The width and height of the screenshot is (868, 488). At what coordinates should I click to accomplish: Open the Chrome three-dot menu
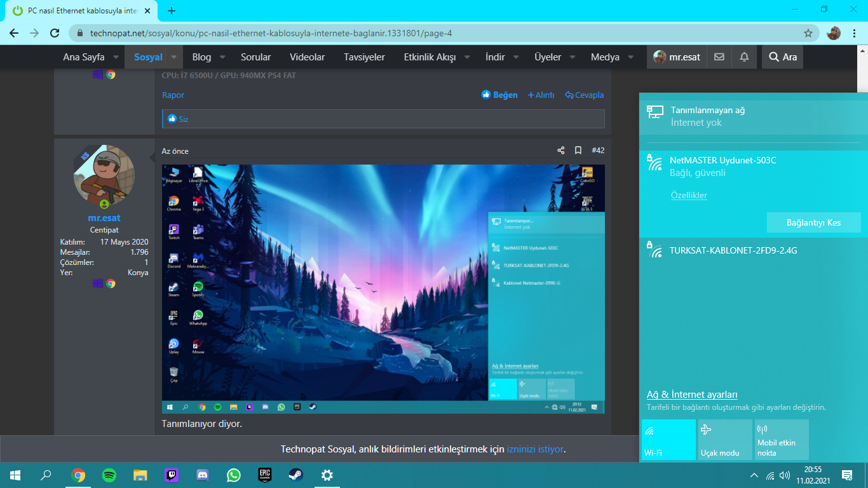pyautogui.click(x=854, y=33)
